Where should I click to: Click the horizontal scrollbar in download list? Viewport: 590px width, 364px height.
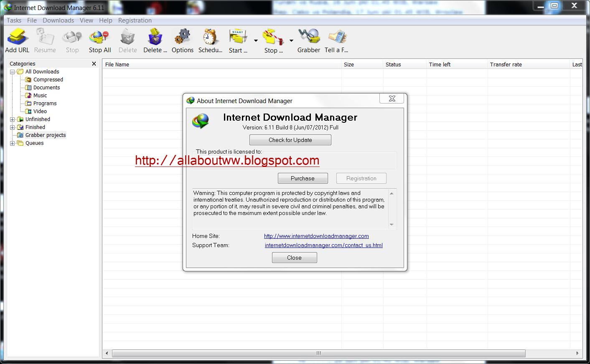(319, 353)
